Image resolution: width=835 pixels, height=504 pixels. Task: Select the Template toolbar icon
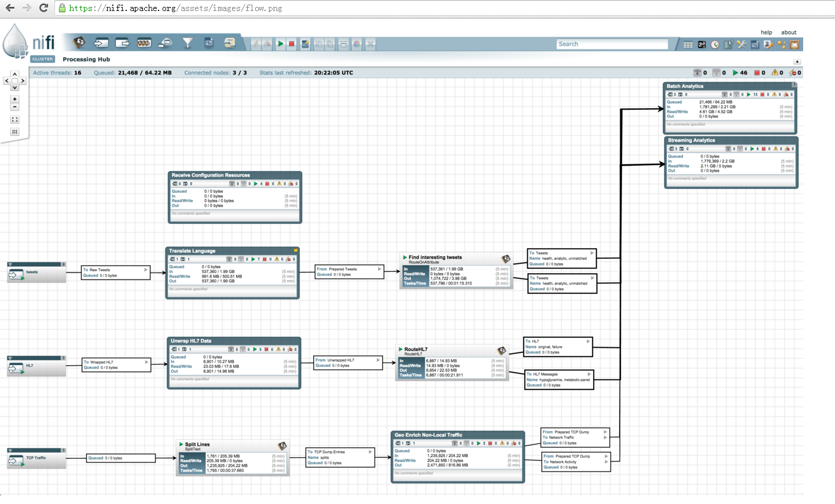209,43
